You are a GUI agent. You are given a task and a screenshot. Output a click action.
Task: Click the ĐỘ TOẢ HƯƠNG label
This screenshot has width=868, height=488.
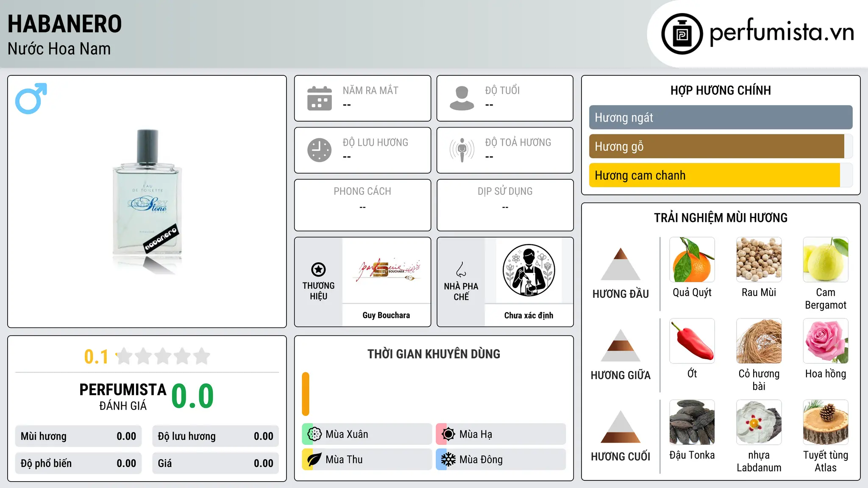pos(518,142)
